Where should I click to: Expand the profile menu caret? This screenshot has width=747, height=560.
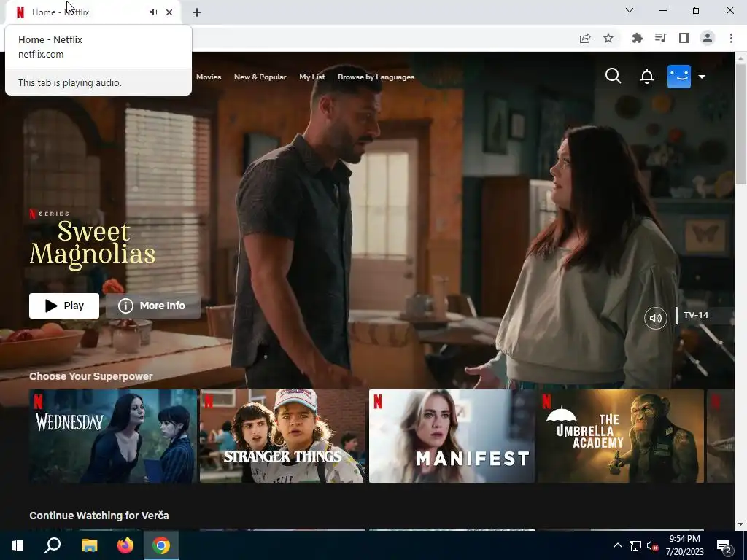[x=702, y=77]
